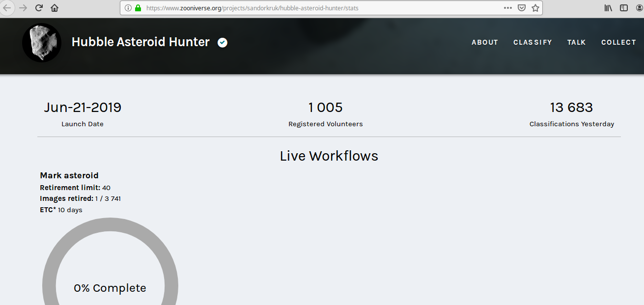Open the ABOUT navigation tab
644x305 pixels.
point(485,42)
